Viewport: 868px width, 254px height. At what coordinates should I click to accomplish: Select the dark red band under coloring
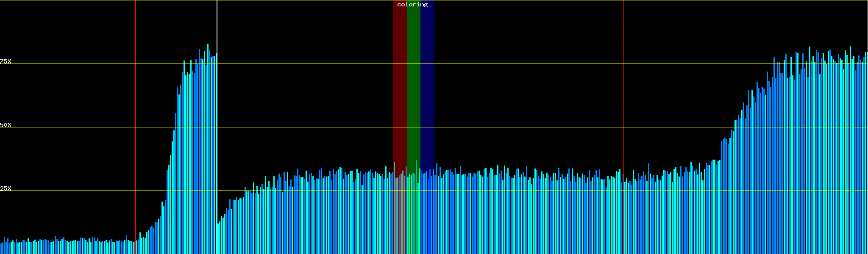coord(400,85)
